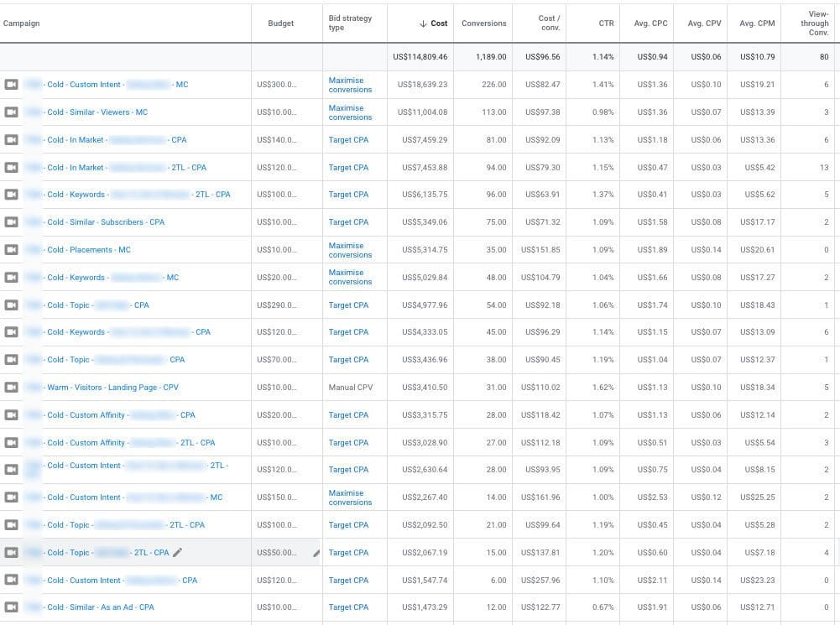Click the video icon on the top "Cold - Custom Intent" row
Viewport: 840px width, 625px height.
click(x=12, y=85)
